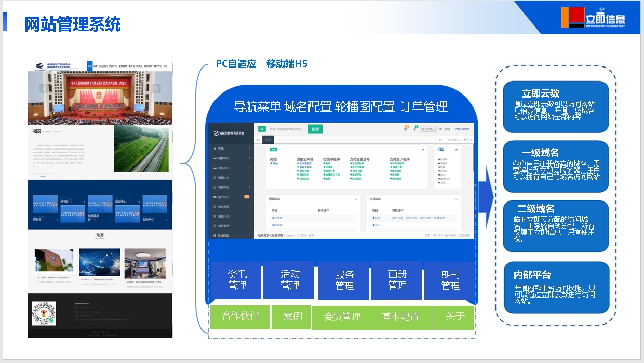Collapse the 终端 shortcuts panel chevron
This screenshot has height=363, width=644.
pyautogui.click(x=423, y=150)
